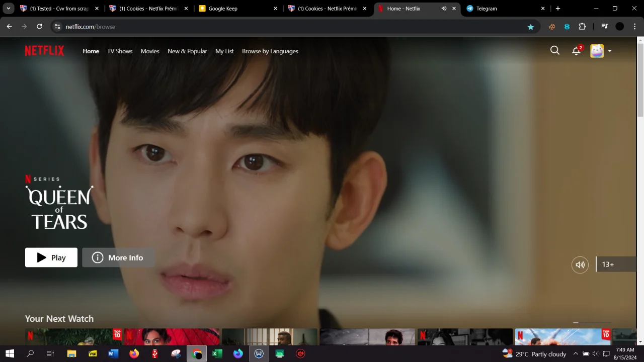
Task: Open File Explorer from the taskbar
Action: pyautogui.click(x=71, y=354)
